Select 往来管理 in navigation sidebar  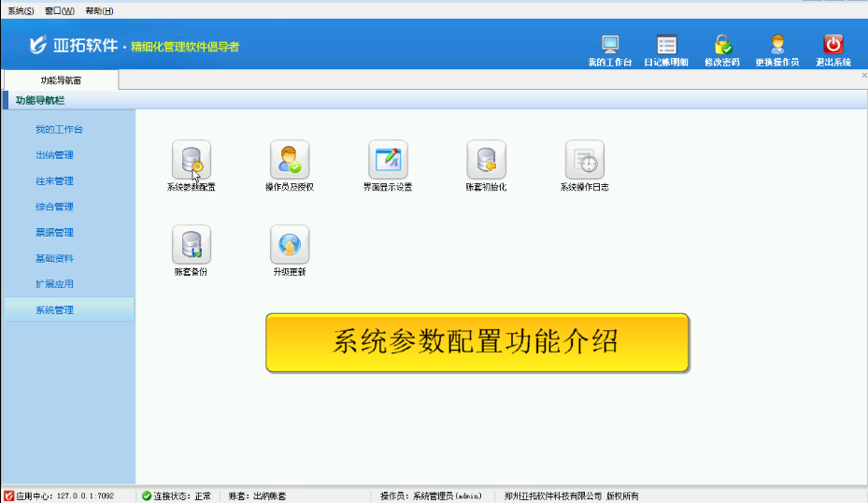pyautogui.click(x=54, y=181)
